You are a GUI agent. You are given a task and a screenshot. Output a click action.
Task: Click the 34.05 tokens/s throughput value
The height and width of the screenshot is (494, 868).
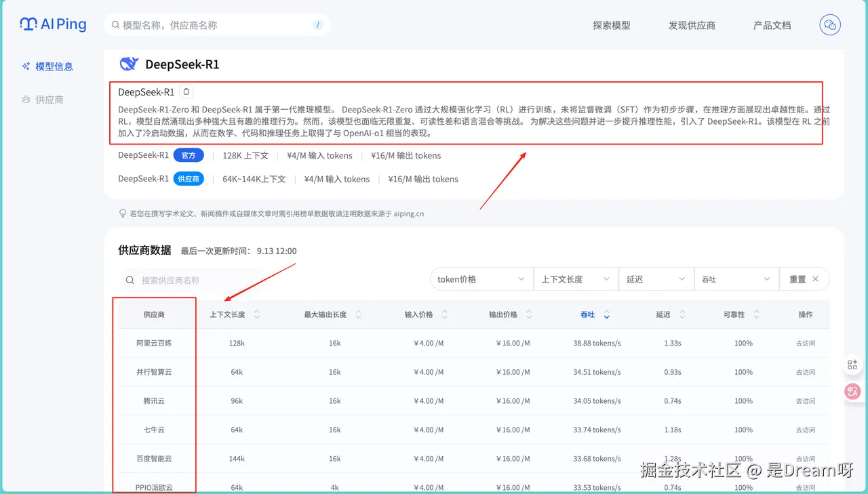click(597, 401)
